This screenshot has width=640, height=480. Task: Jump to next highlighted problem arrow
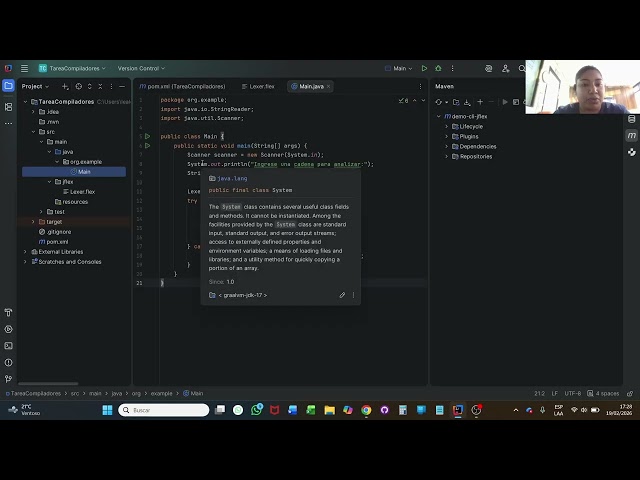(x=423, y=100)
